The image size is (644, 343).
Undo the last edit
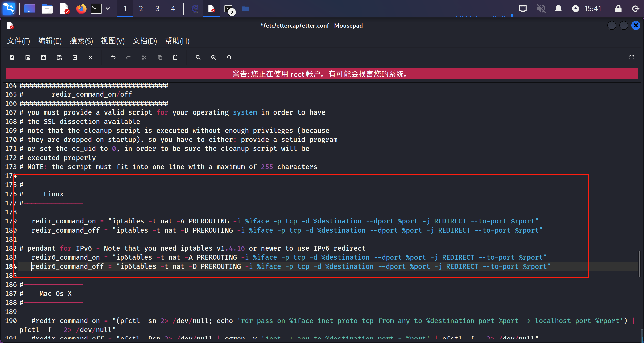point(113,58)
